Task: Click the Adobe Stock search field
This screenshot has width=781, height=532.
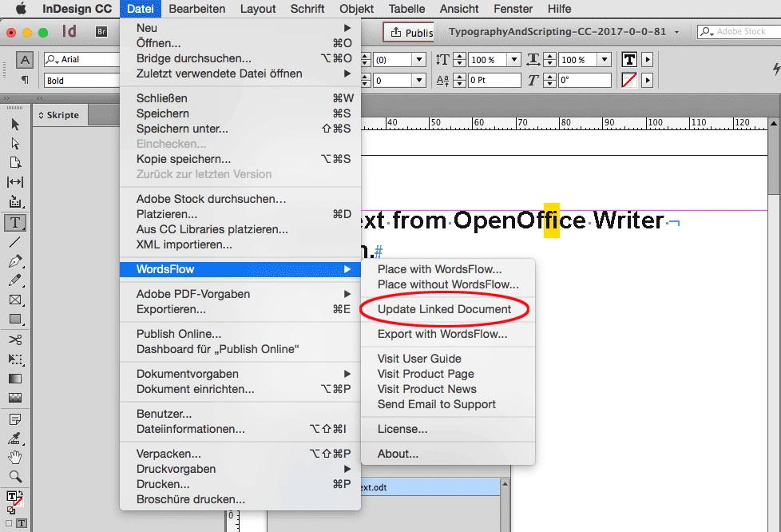Action: coord(739,32)
